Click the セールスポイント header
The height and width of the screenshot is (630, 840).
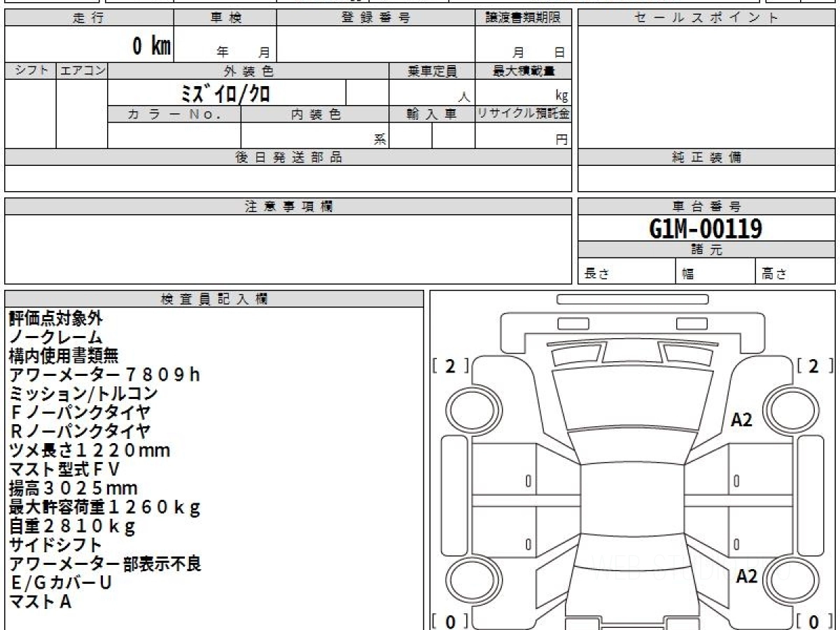click(x=706, y=18)
